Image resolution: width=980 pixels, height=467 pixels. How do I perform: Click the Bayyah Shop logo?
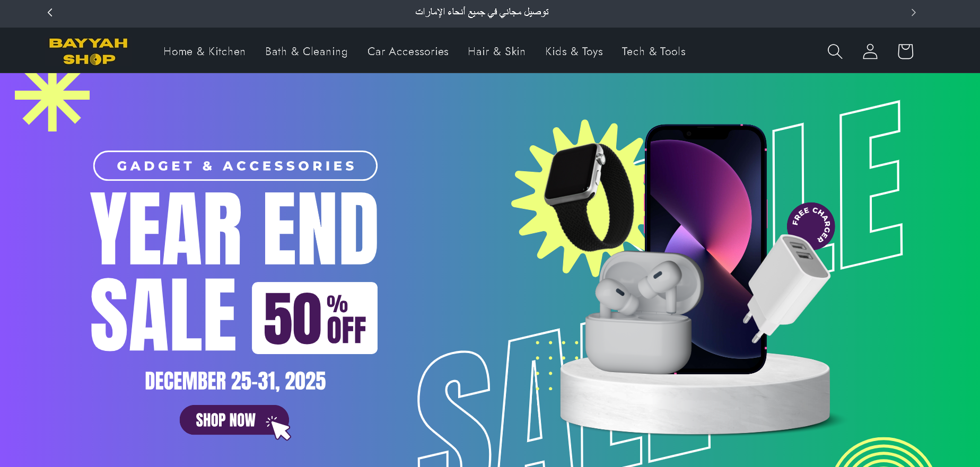pyautogui.click(x=89, y=51)
